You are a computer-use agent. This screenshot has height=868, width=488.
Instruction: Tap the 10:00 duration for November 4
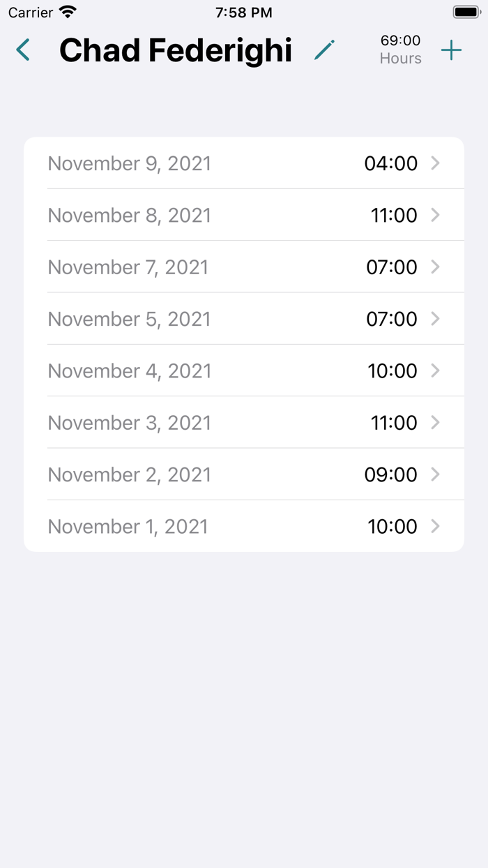pos(392,371)
